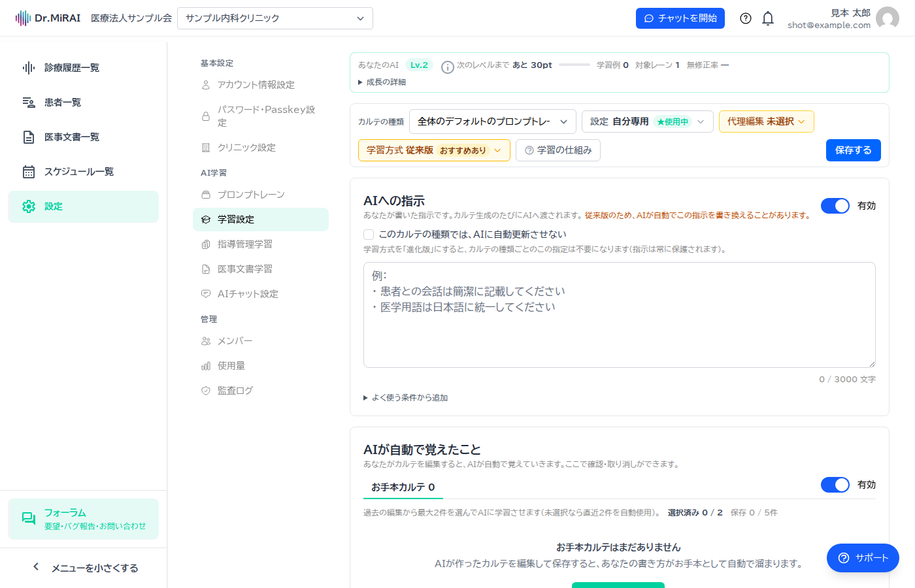This screenshot has width=915, height=588.
Task: Open the 代理編集 未選択 dropdown
Action: coord(767,122)
